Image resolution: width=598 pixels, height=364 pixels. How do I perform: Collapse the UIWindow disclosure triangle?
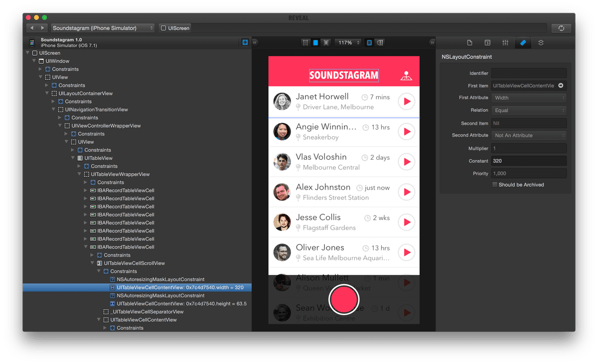pyautogui.click(x=34, y=61)
